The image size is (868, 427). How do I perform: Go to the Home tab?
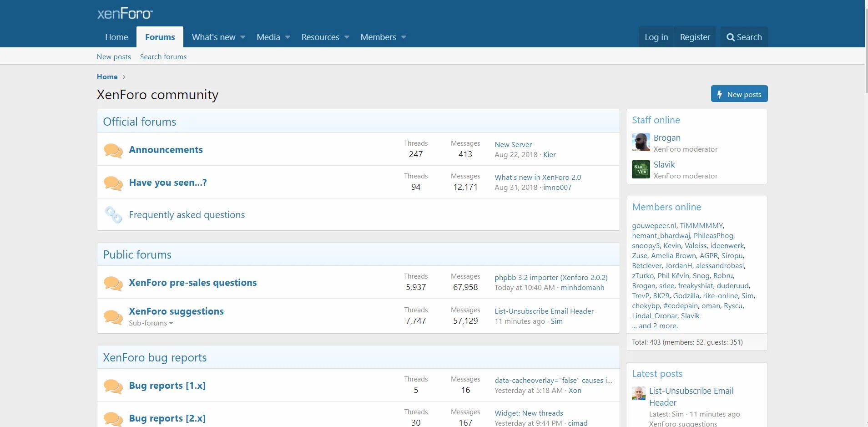point(116,37)
